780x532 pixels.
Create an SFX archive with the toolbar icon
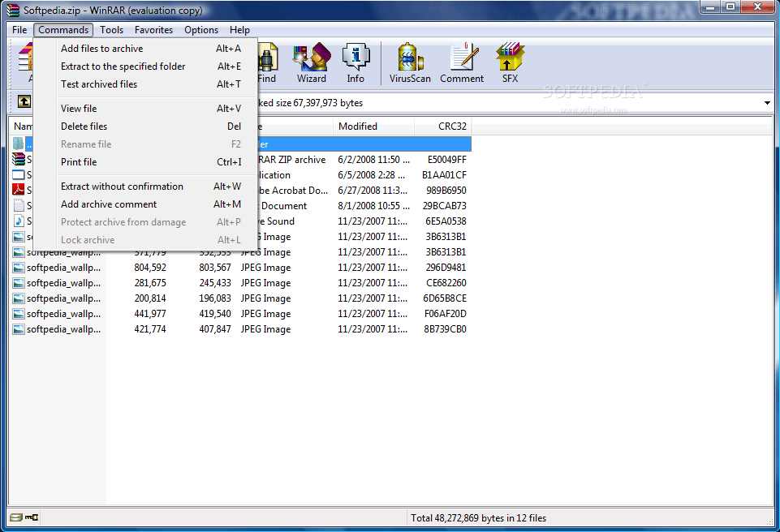(510, 62)
